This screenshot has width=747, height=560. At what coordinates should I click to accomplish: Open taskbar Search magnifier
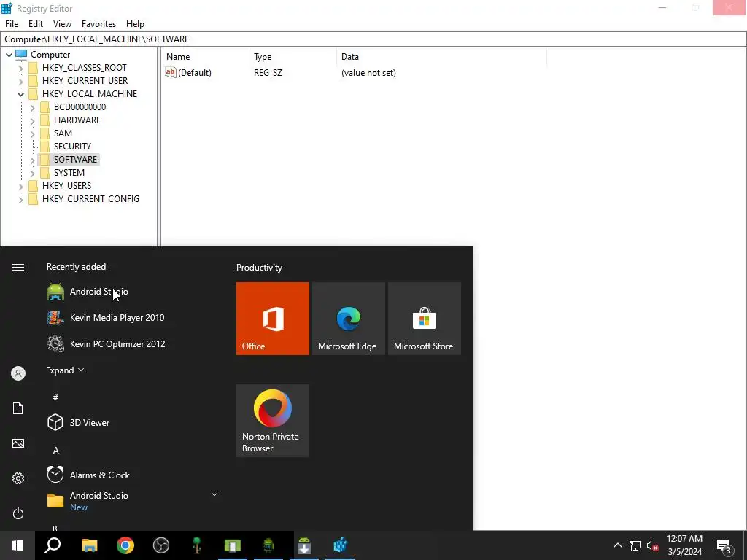click(53, 545)
